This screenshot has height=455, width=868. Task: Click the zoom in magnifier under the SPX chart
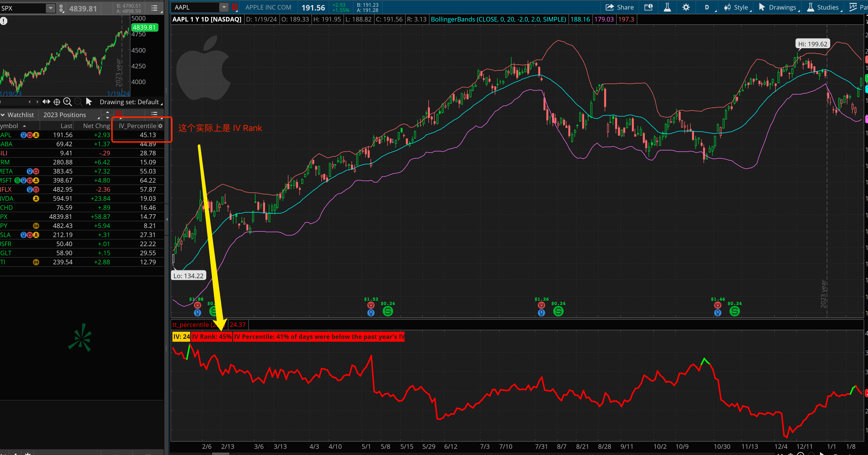point(67,102)
